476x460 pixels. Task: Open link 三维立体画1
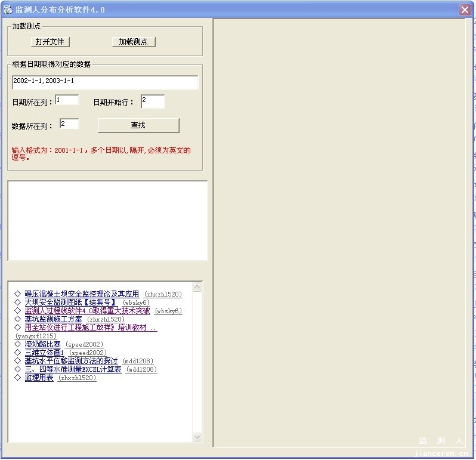tap(45, 353)
